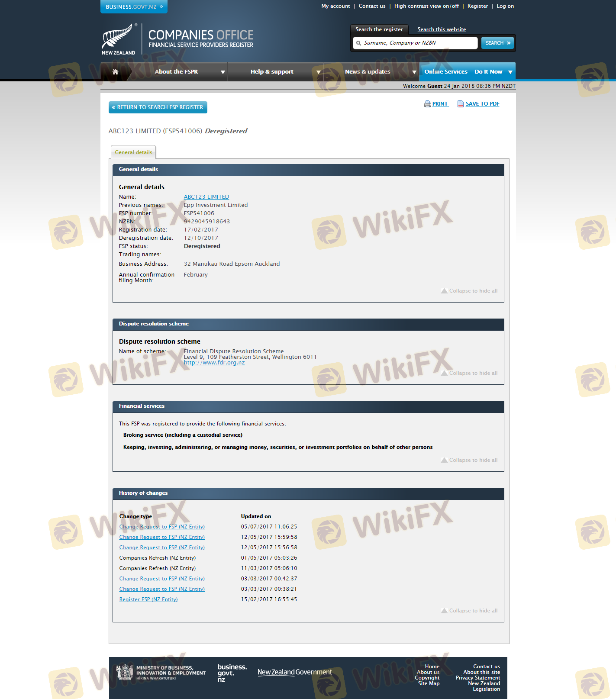
Task: Click the PDF document icon
Action: 461,104
